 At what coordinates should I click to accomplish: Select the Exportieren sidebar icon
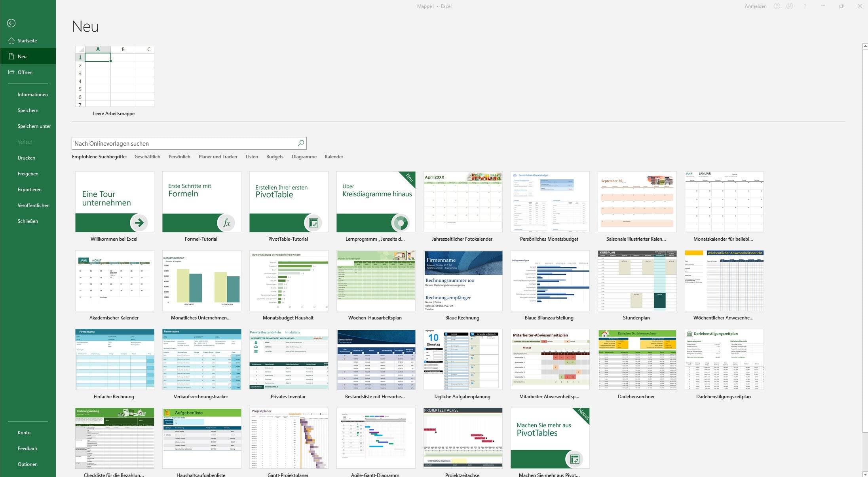29,189
